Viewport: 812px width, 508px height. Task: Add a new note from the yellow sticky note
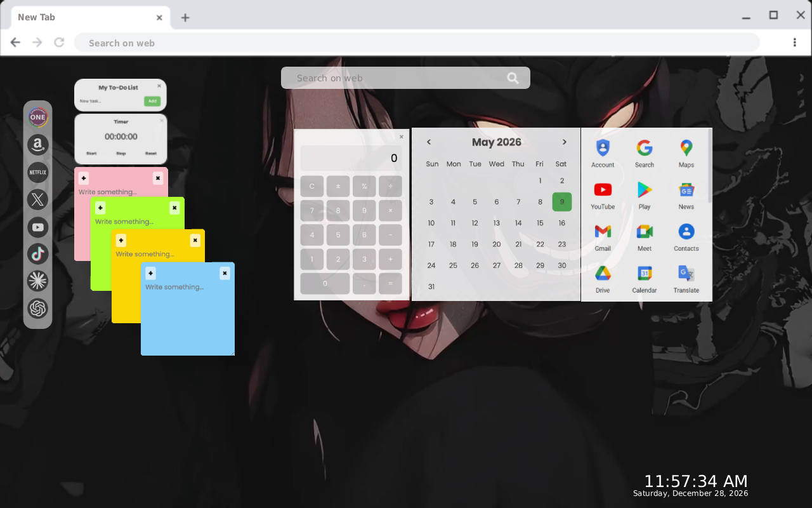point(121,240)
